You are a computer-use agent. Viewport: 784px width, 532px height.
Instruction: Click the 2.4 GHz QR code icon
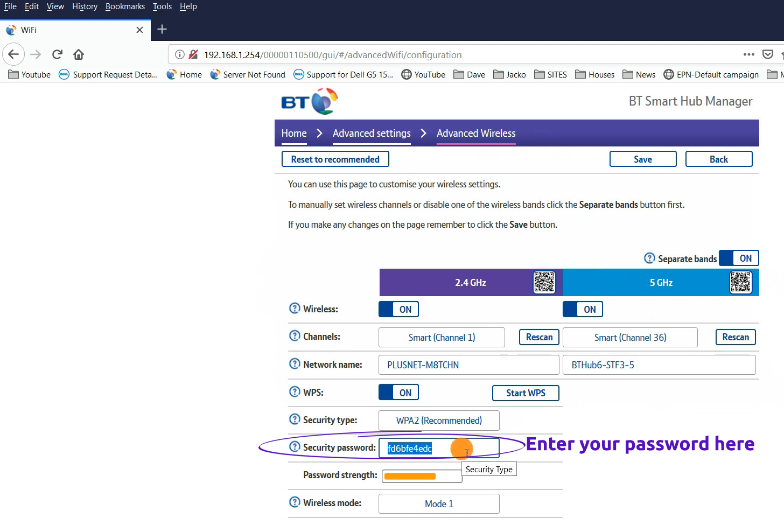(x=544, y=282)
